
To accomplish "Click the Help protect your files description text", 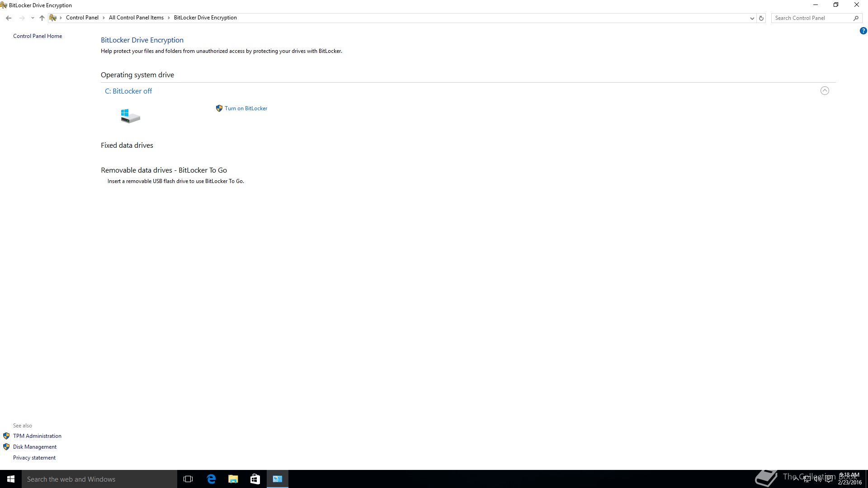I will click(x=222, y=51).
